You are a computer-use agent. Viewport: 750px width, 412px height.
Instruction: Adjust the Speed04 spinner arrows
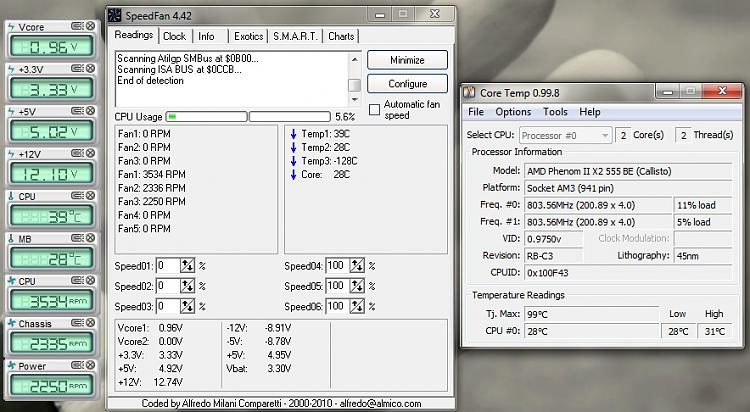357,266
